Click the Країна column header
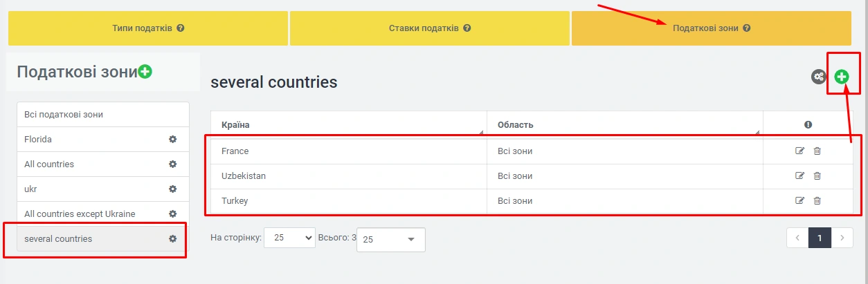 (235, 125)
